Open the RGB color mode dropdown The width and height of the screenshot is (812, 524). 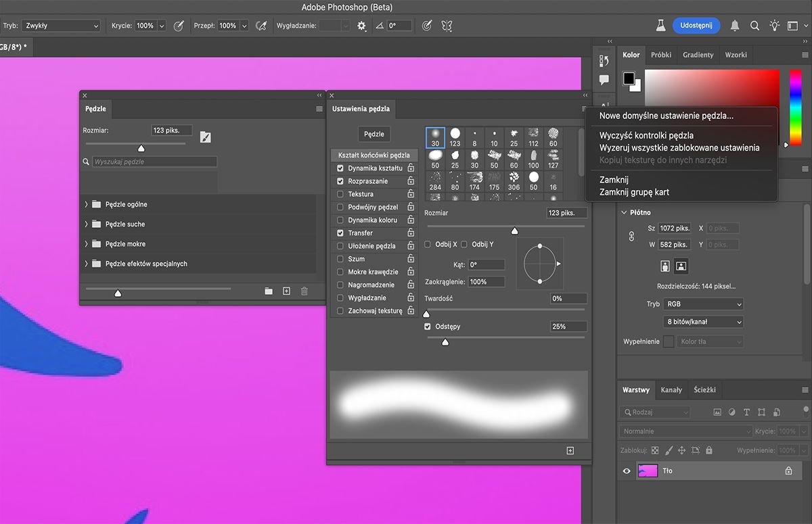click(x=702, y=304)
